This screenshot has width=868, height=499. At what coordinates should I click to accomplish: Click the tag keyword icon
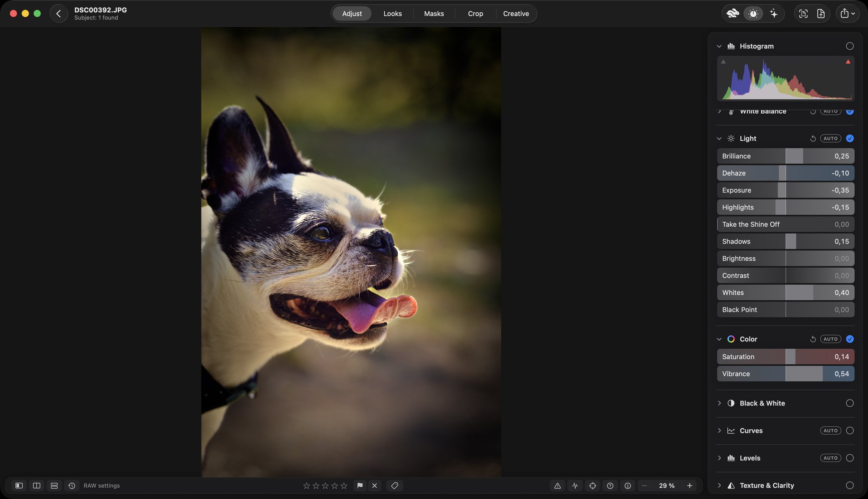(395, 486)
